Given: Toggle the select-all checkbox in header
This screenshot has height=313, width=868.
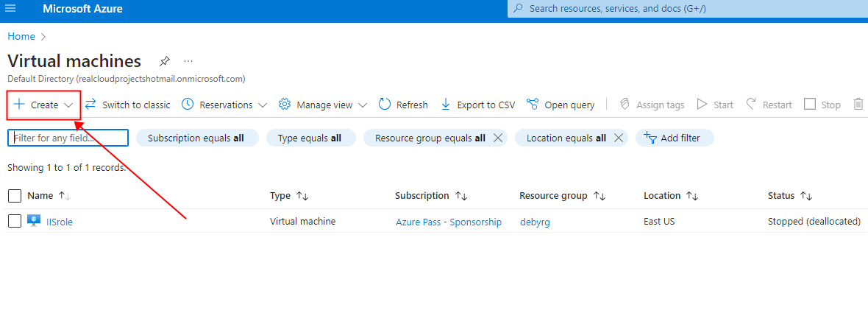Looking at the screenshot, I should 14,196.
